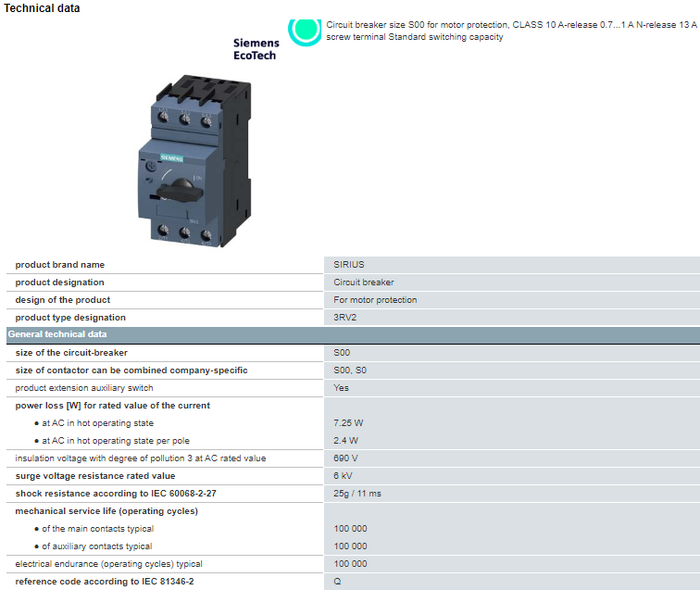The height and width of the screenshot is (590, 700).
Task: Select the 'product brand name' label
Action: click(60, 264)
